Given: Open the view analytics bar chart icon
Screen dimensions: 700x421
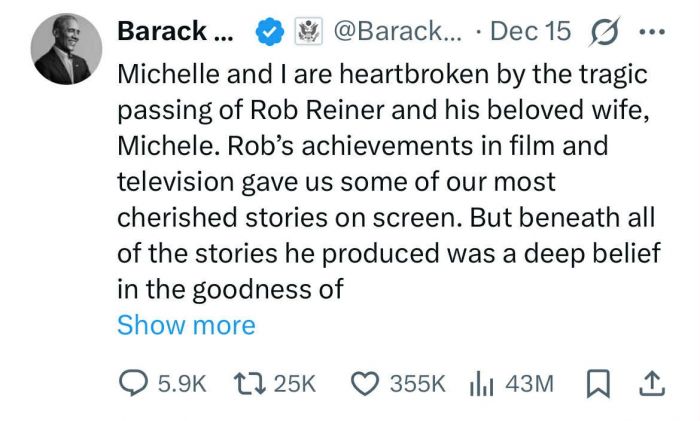Looking at the screenshot, I should [x=484, y=383].
